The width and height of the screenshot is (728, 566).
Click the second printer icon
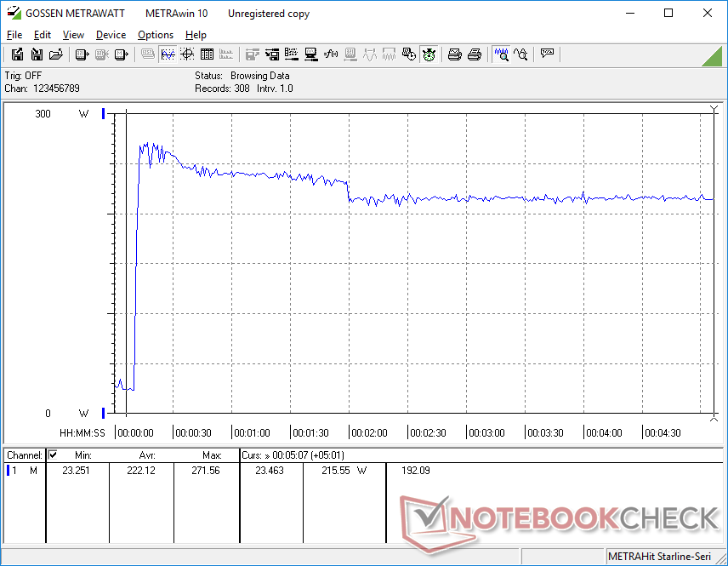point(474,54)
